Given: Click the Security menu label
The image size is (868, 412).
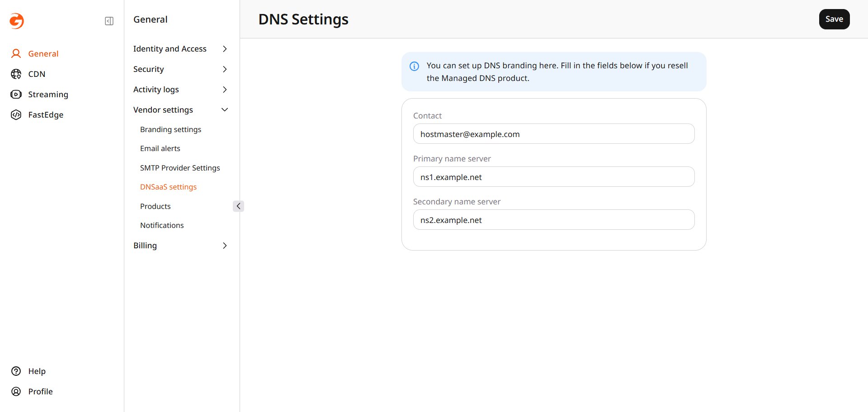Looking at the screenshot, I should tap(148, 69).
